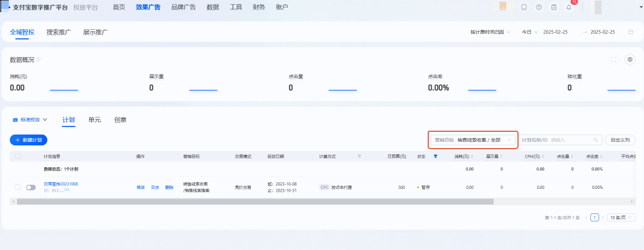644x250 pixels.
Task: Go to previous page arrow in pagination
Action: [x=586, y=217]
